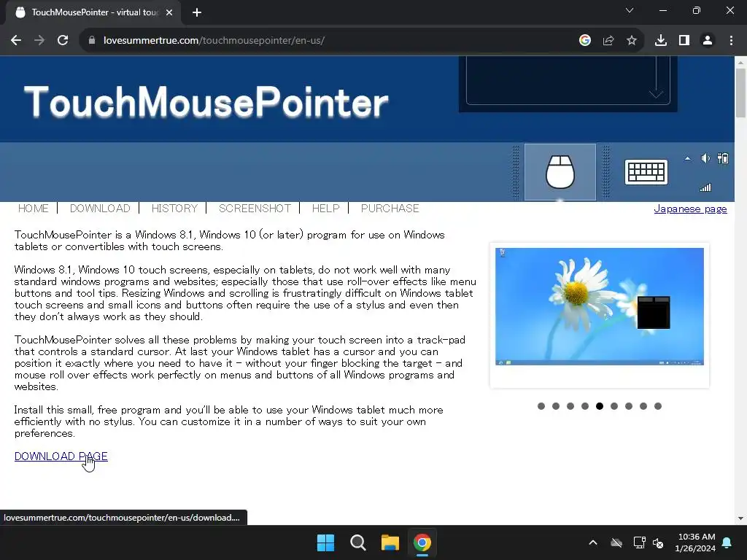Image resolution: width=747 pixels, height=560 pixels.
Task: Open the PURCHASE menu item
Action: [390, 209]
